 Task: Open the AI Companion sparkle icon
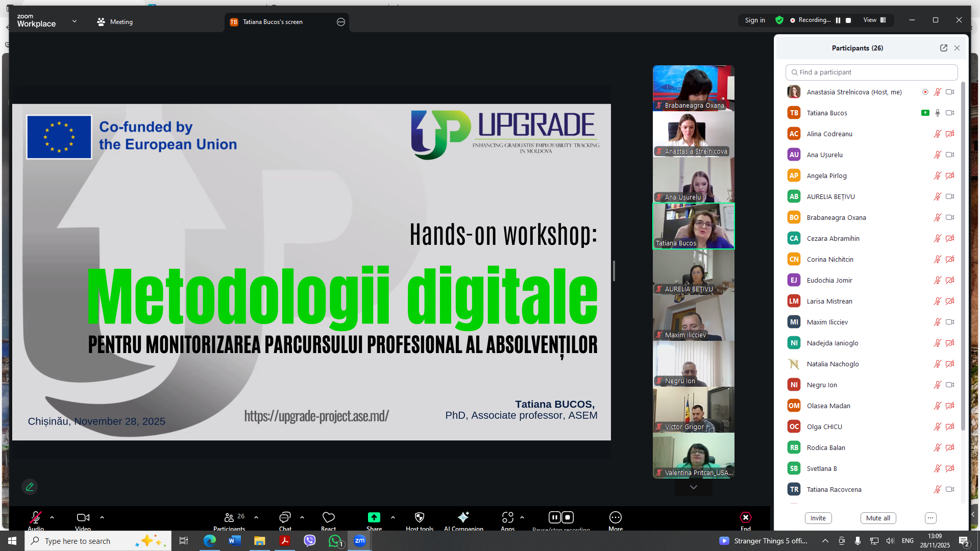[463, 517]
